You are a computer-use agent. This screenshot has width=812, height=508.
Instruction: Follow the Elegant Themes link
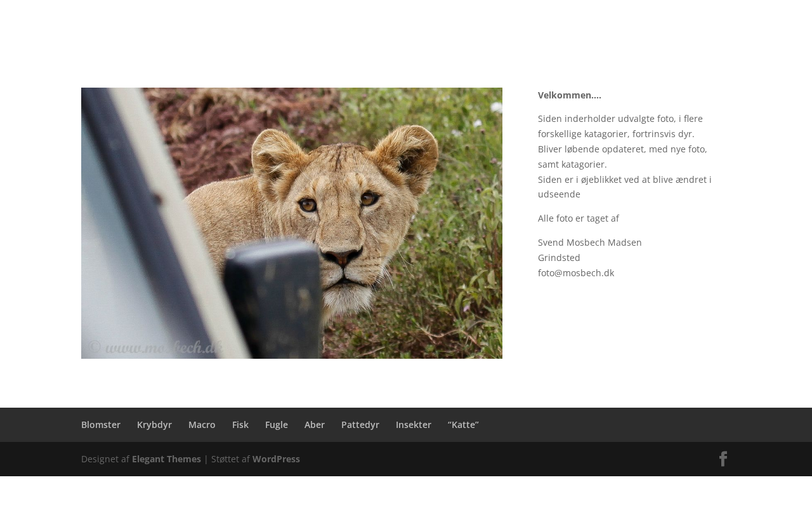click(166, 459)
